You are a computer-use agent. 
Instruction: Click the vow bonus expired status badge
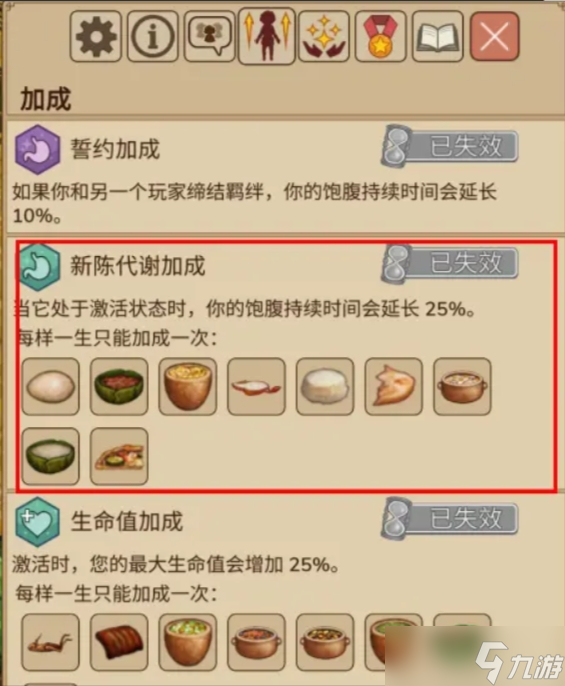click(450, 146)
